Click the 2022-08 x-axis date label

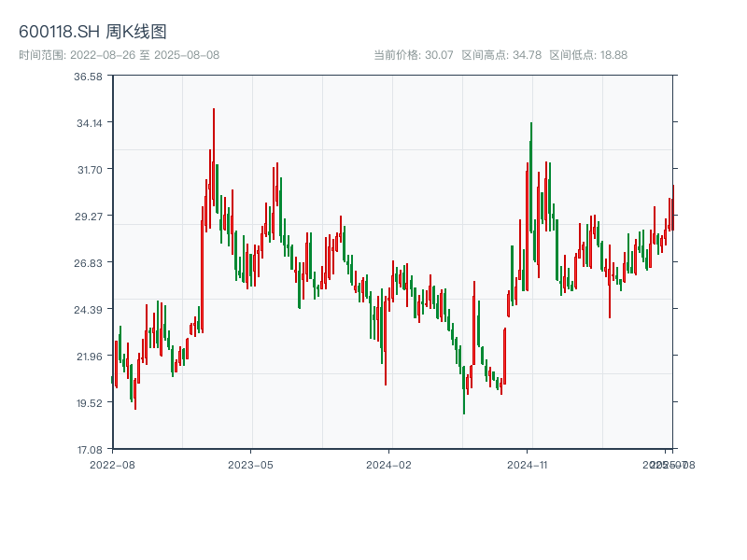112,464
